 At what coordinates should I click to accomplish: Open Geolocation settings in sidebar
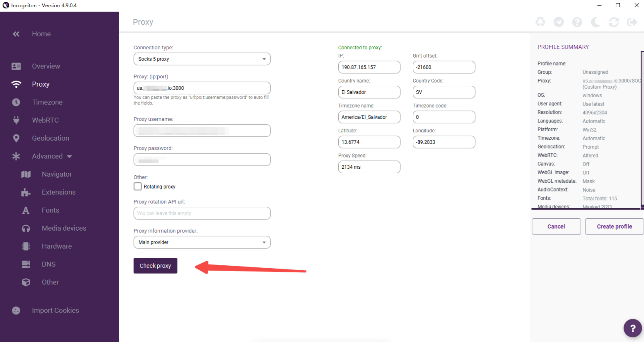tap(50, 138)
